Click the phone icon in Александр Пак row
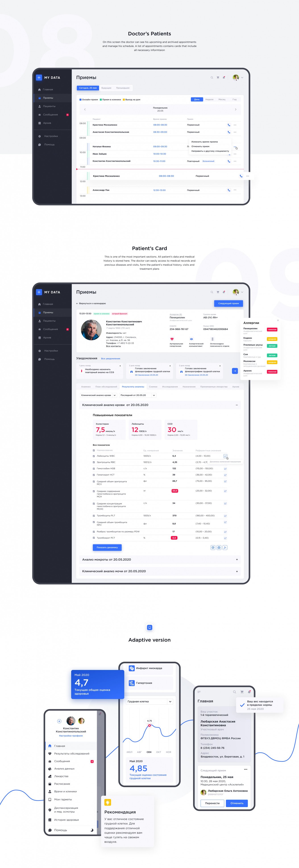The image size is (299, 868). pos(229,190)
